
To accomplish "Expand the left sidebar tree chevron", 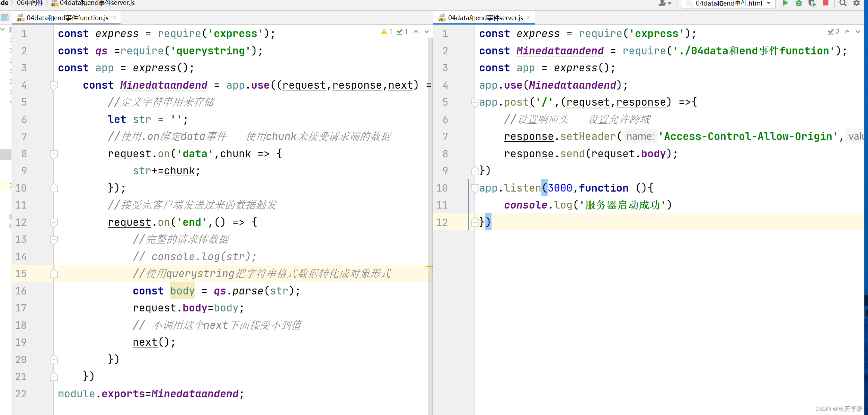I will point(3,30).
